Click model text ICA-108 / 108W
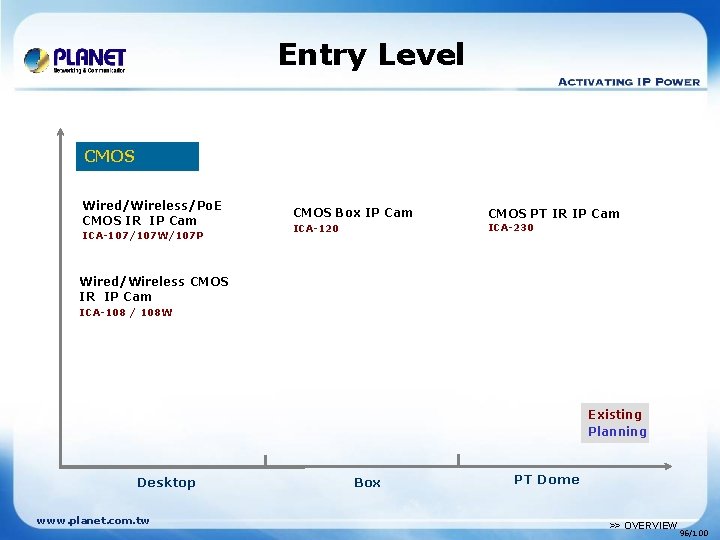 point(126,312)
